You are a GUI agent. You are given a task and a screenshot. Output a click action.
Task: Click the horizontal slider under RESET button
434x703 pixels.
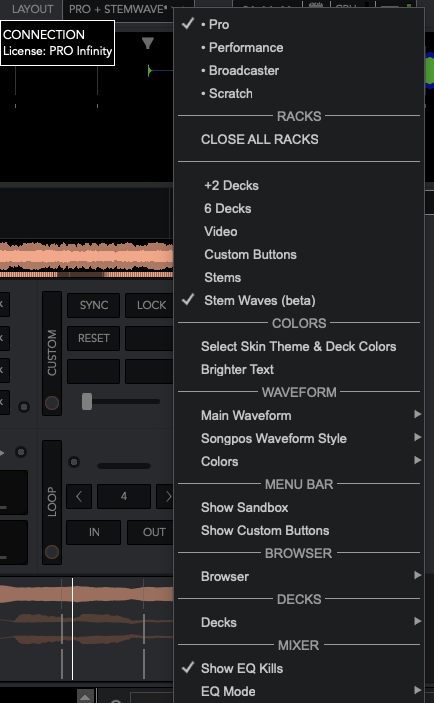[120, 401]
